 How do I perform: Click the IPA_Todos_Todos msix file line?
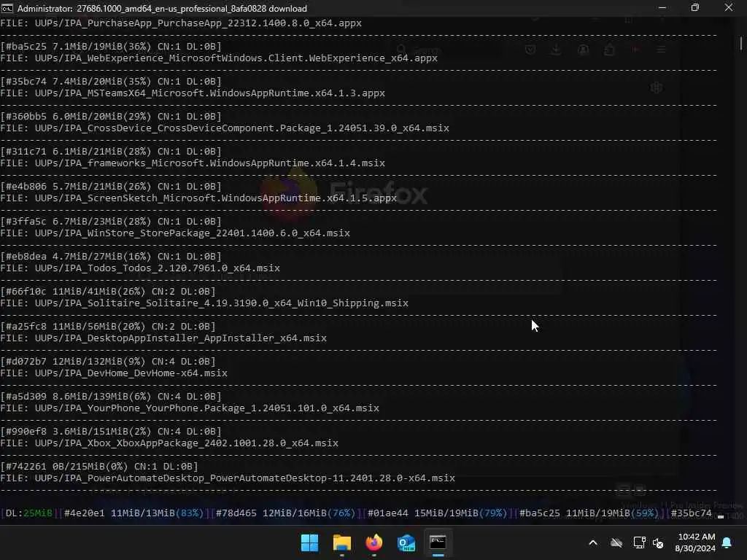[140, 268]
